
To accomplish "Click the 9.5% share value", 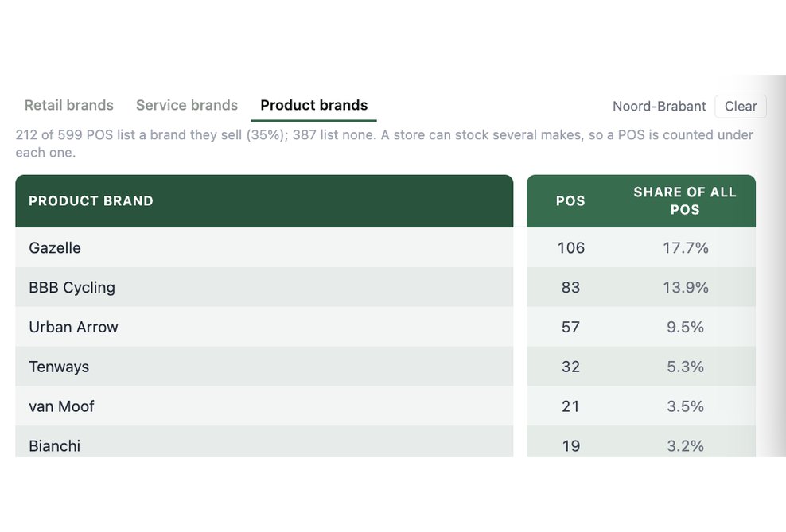I will click(x=685, y=327).
